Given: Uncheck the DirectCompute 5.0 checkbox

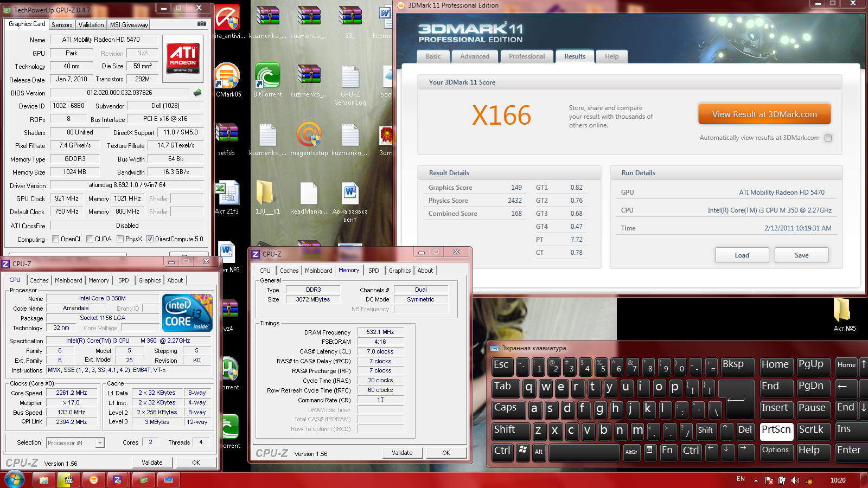Looking at the screenshot, I should (150, 239).
